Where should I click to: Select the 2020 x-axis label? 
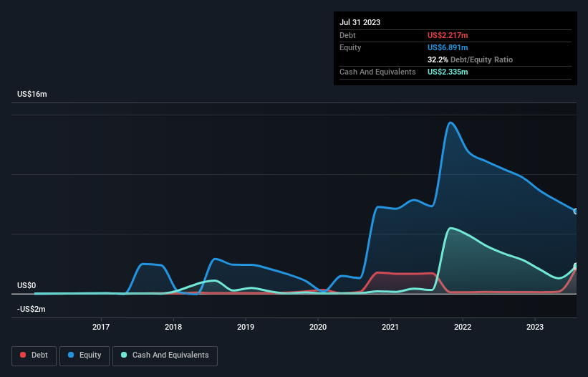click(x=318, y=327)
